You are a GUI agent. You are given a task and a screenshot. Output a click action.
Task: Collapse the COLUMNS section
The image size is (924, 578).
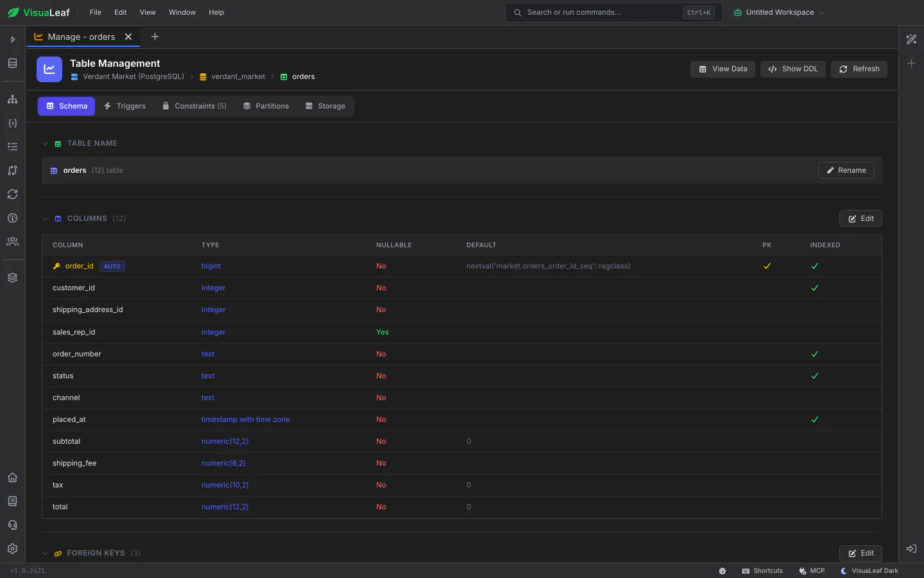coord(45,219)
